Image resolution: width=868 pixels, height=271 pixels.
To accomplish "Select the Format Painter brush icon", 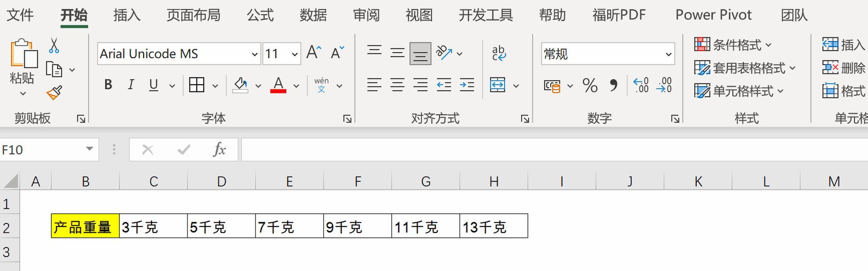I will point(55,93).
